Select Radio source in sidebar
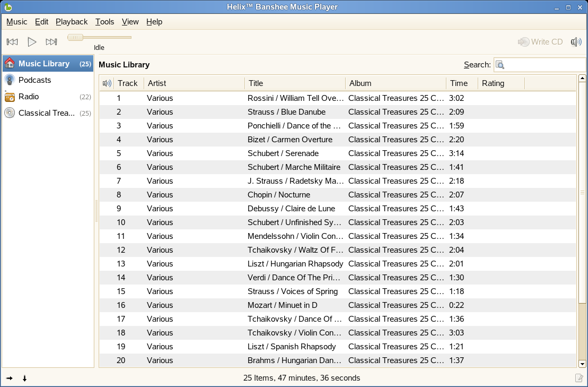This screenshot has width=588, height=387. coord(48,97)
